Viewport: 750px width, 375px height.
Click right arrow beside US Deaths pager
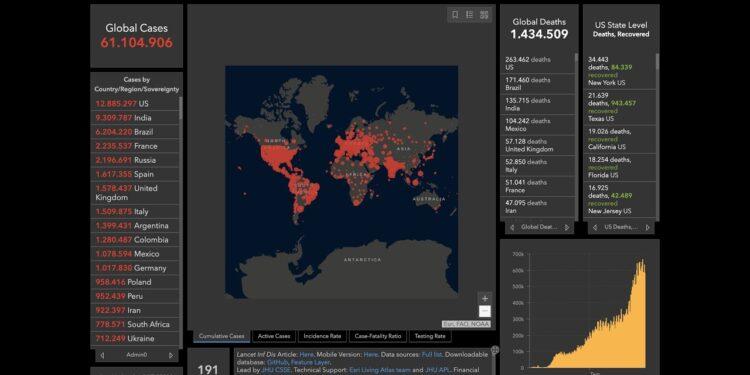(x=648, y=227)
